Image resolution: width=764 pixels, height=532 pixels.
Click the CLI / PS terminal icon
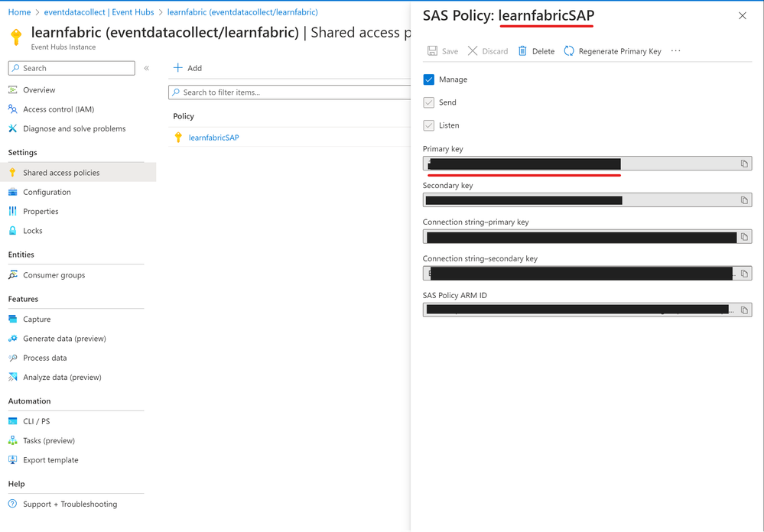point(13,421)
